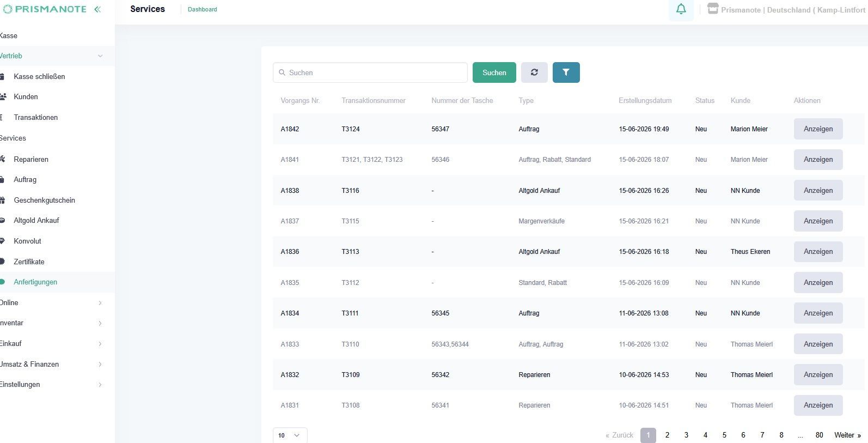Open the filter funnel button

pos(566,72)
